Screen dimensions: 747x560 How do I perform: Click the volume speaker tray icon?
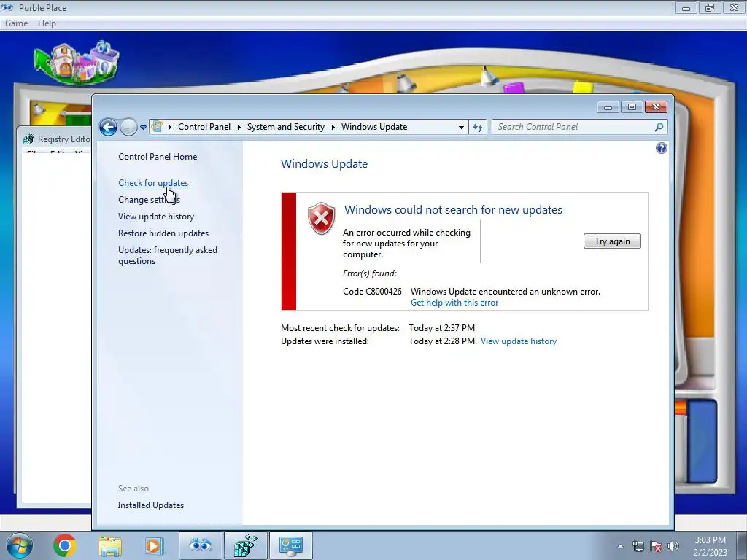pyautogui.click(x=673, y=546)
